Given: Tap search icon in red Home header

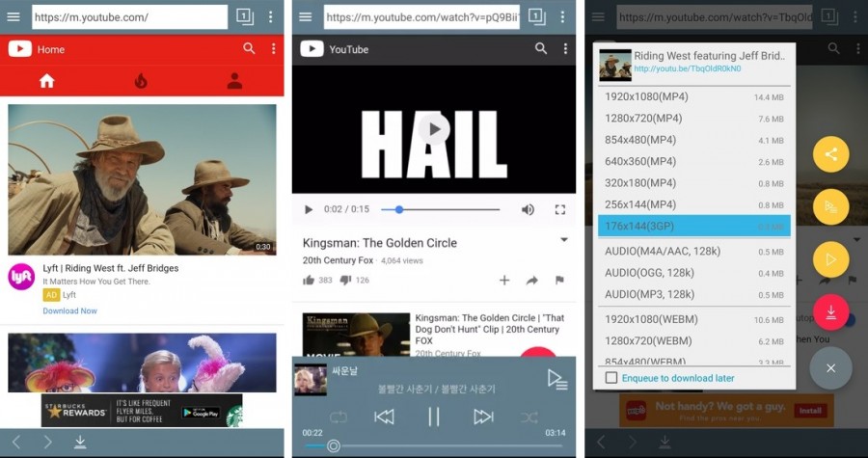Looking at the screenshot, I should 249,48.
